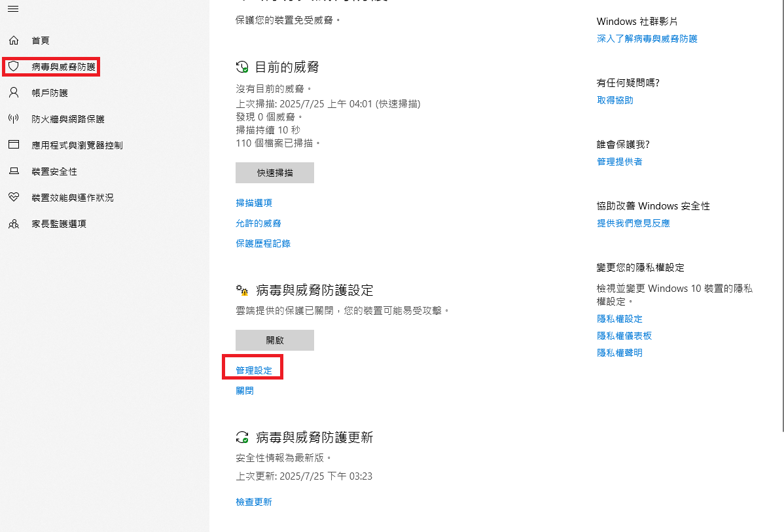Open 家長監護選項
Screen dimensions: 784x532
pos(59,224)
